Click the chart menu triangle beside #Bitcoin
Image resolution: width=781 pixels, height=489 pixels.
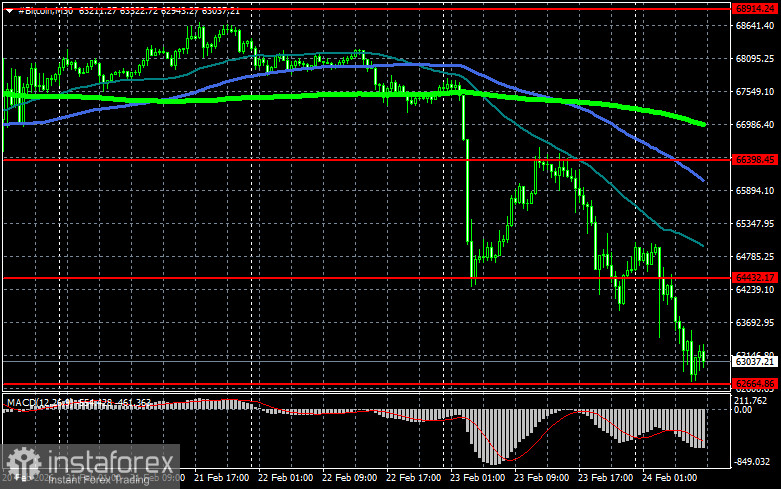[x=9, y=10]
